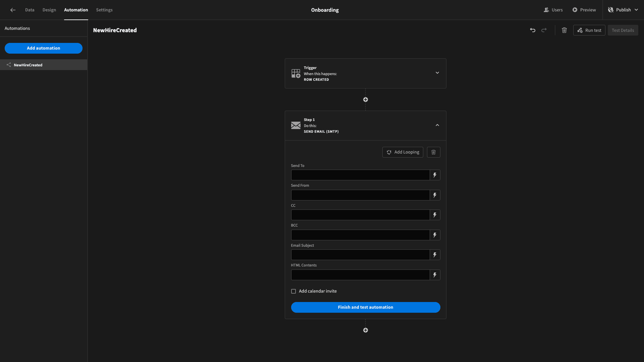Focus the HTML Contents input field
Image resolution: width=644 pixels, height=362 pixels.
[360, 275]
